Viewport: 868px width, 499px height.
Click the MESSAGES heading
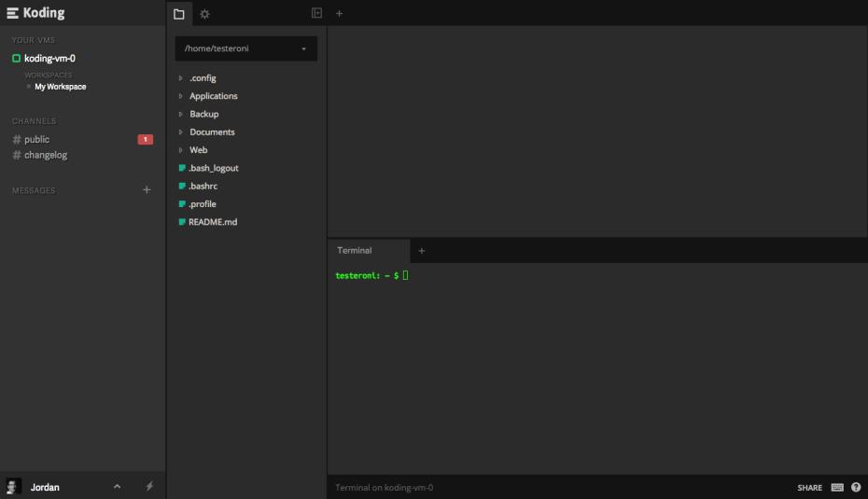(34, 190)
